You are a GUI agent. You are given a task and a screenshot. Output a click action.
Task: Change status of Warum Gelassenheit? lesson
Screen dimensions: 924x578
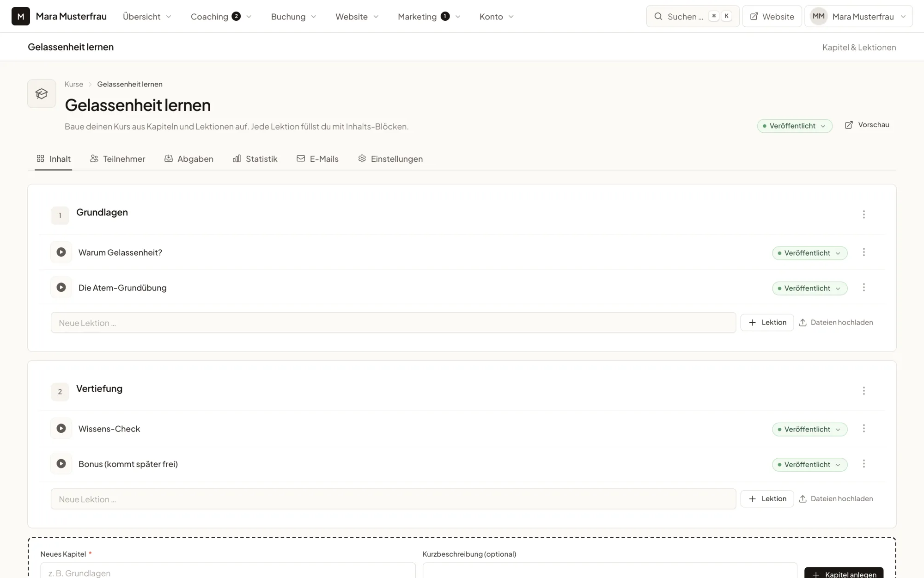[809, 253]
